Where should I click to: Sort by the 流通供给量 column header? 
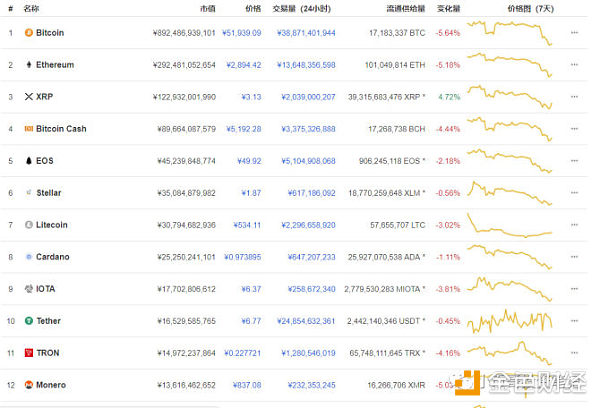406,8
